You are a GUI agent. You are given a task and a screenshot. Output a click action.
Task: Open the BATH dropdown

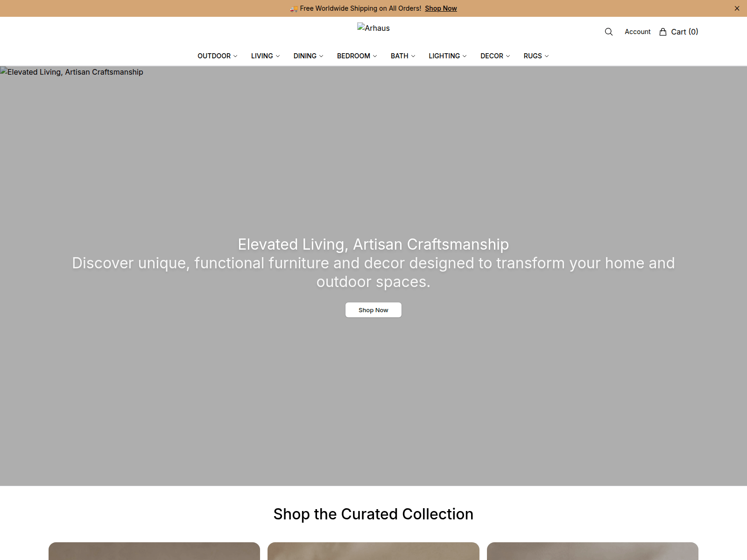tap(403, 56)
